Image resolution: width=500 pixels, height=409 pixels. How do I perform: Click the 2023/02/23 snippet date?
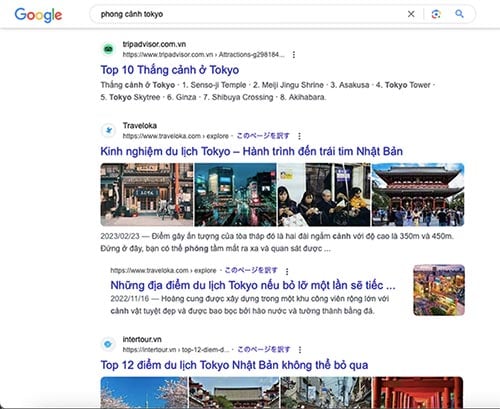click(120, 236)
